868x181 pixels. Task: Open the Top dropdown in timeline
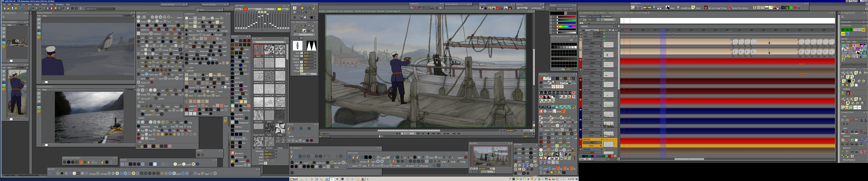coord(608,20)
